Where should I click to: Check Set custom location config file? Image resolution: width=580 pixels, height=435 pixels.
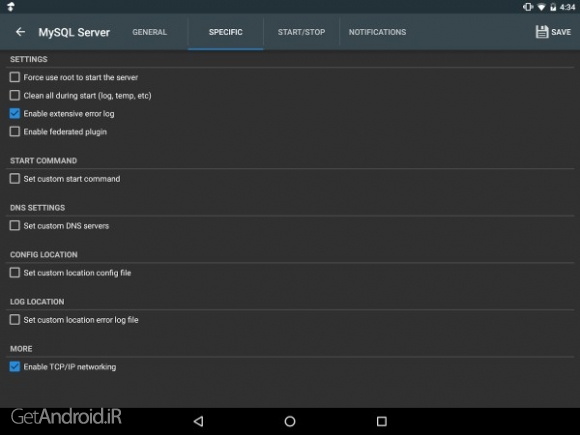[x=14, y=273]
